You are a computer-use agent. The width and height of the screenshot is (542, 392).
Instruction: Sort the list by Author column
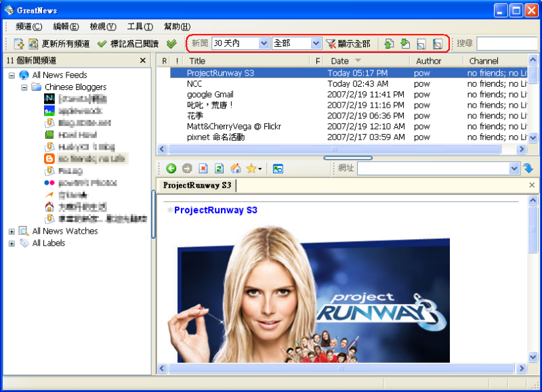(x=437, y=61)
